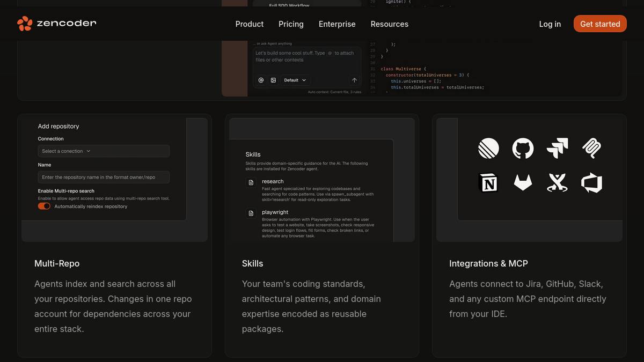
Task: Click the Zencoder logo in header
Action: pyautogui.click(x=56, y=24)
